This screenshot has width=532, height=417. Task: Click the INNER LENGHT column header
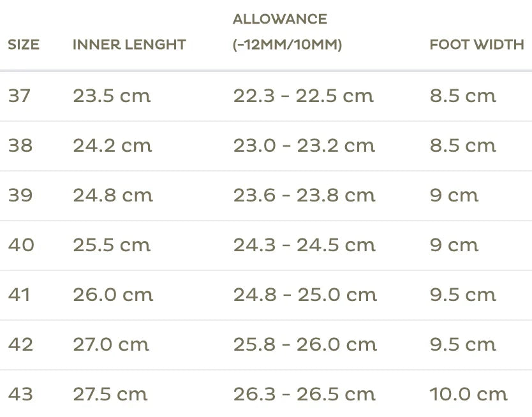pos(129,45)
